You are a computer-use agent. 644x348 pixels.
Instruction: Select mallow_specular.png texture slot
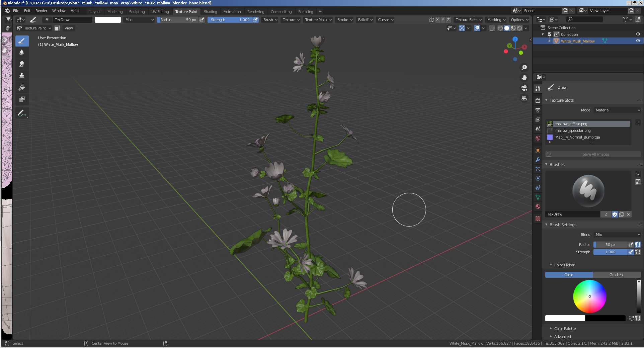point(588,130)
